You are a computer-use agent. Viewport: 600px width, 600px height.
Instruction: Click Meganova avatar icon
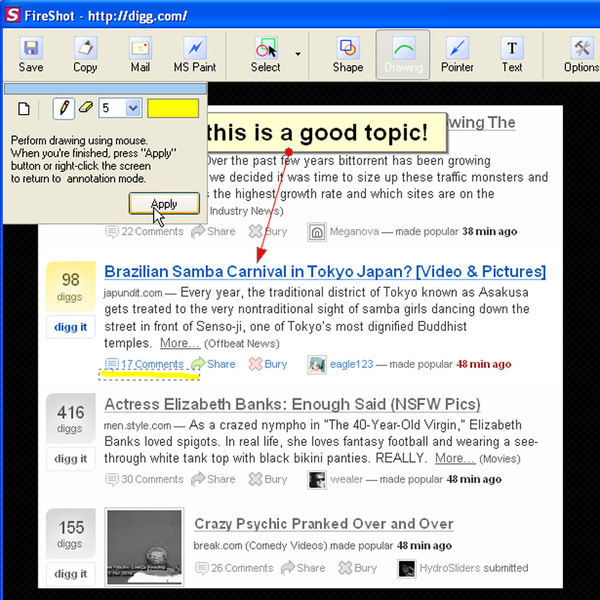click(x=317, y=232)
